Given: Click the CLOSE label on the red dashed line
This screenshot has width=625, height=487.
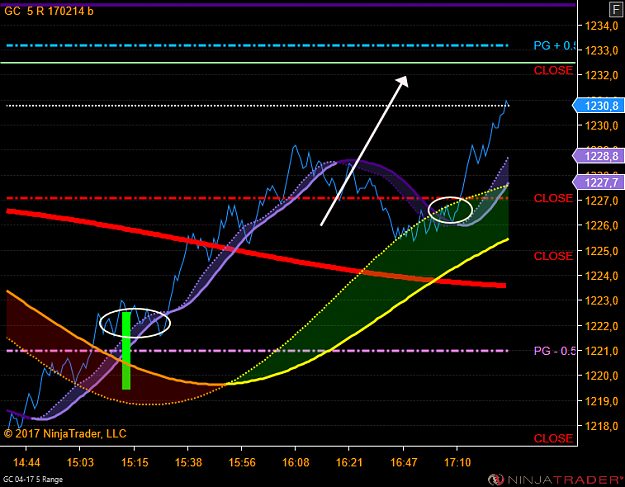Looking at the screenshot, I should point(553,198).
